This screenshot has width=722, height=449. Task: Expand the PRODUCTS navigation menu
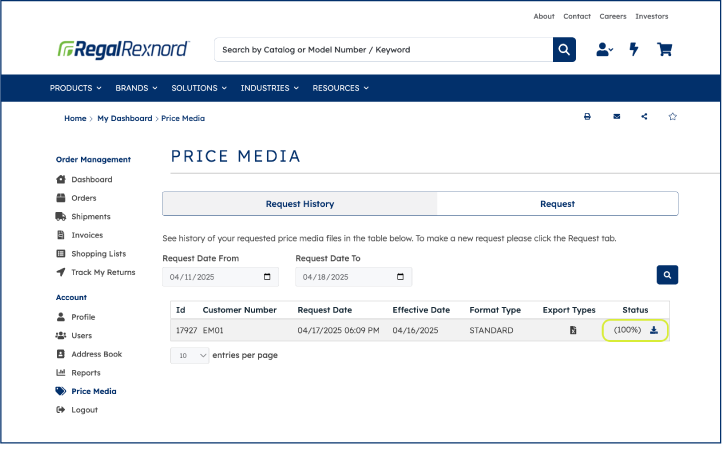coord(76,88)
